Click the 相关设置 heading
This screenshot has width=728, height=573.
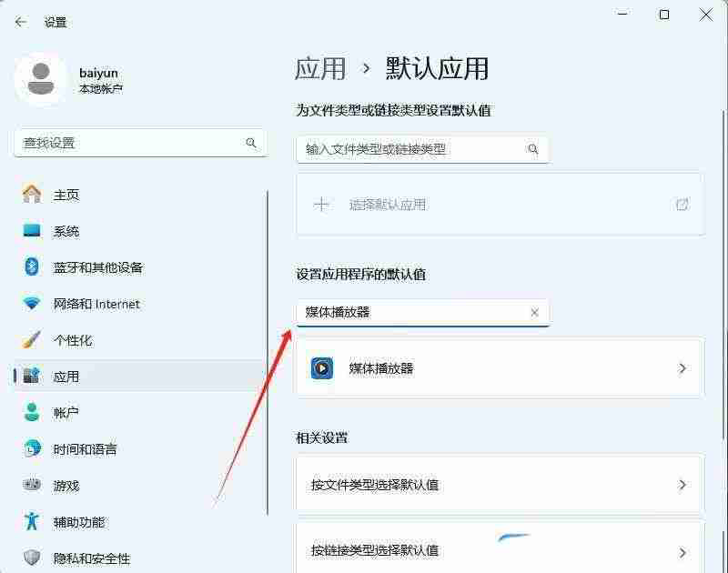(322, 437)
